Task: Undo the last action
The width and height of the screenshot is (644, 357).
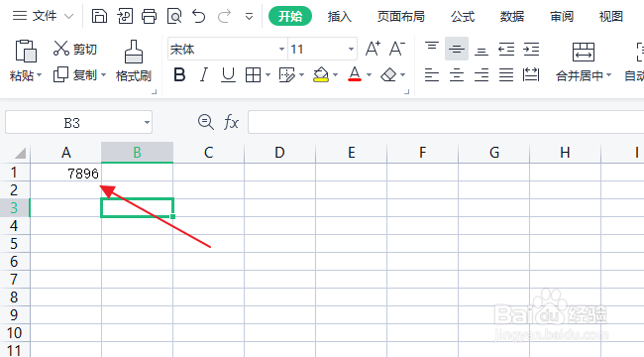Action: coord(199,17)
